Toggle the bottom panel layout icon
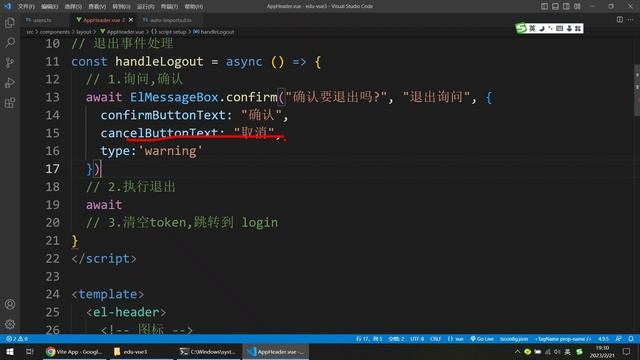The height and width of the screenshot is (360, 640). (x=555, y=6)
